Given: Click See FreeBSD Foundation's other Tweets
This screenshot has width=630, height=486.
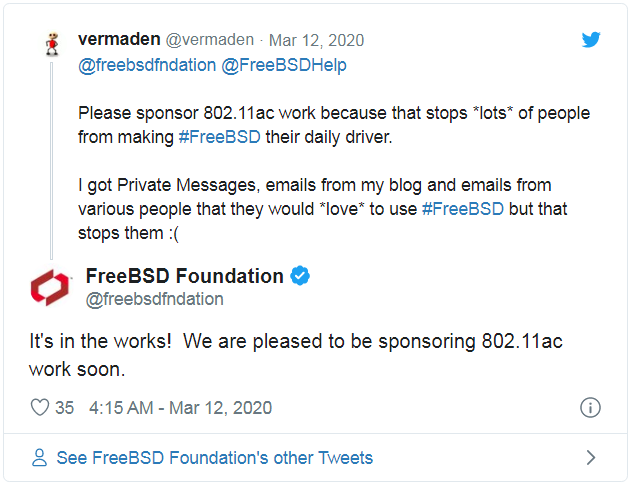Looking at the screenshot, I should click(x=215, y=457).
